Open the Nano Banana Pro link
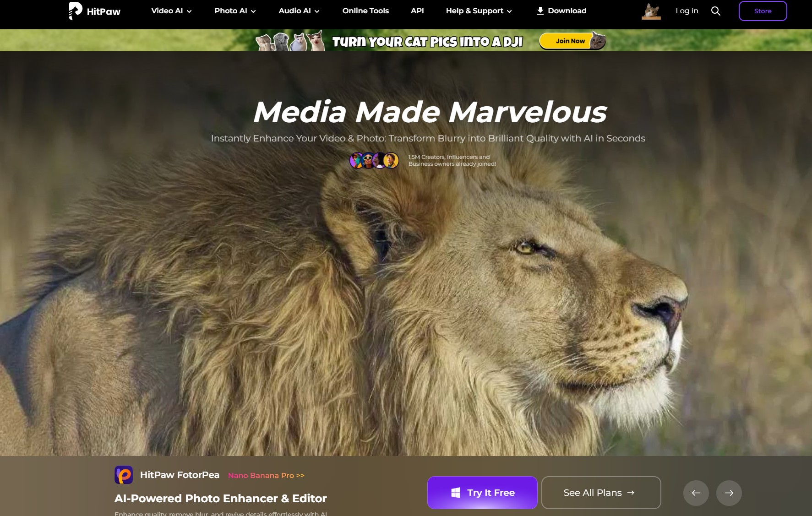Viewport: 812px width, 516px height. tap(266, 475)
